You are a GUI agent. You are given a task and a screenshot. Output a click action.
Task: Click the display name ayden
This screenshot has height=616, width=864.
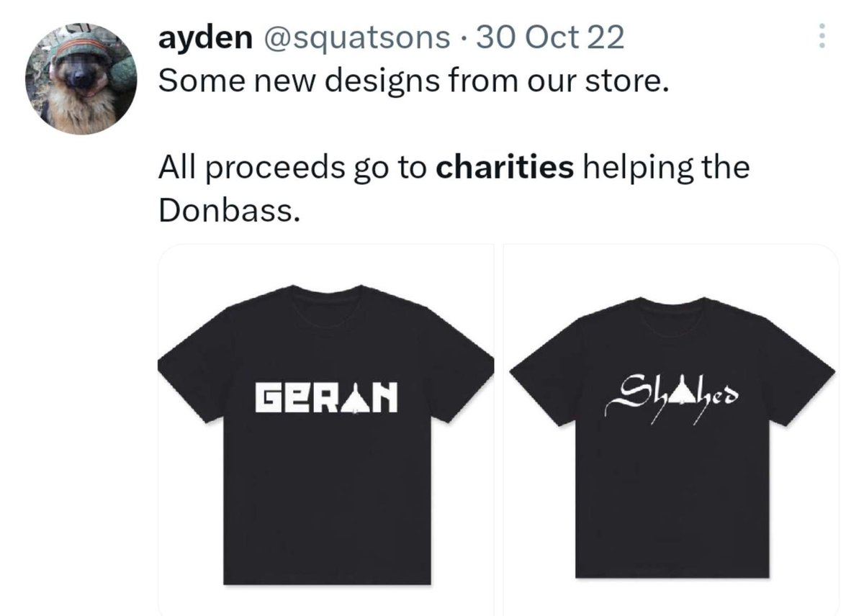point(205,38)
